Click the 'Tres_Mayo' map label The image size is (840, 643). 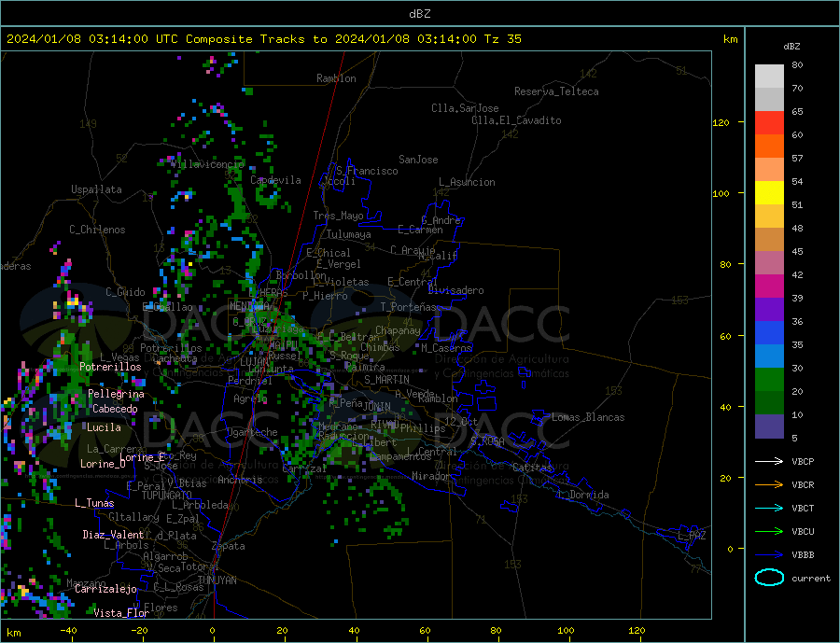pos(338,216)
